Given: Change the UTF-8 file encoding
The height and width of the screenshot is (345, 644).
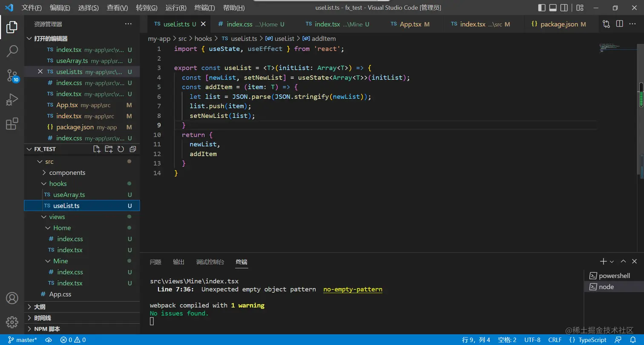Looking at the screenshot, I should [x=532, y=340].
